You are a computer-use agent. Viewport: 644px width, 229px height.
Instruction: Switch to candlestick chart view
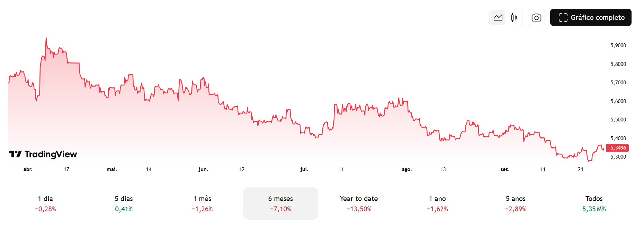pos(514,17)
